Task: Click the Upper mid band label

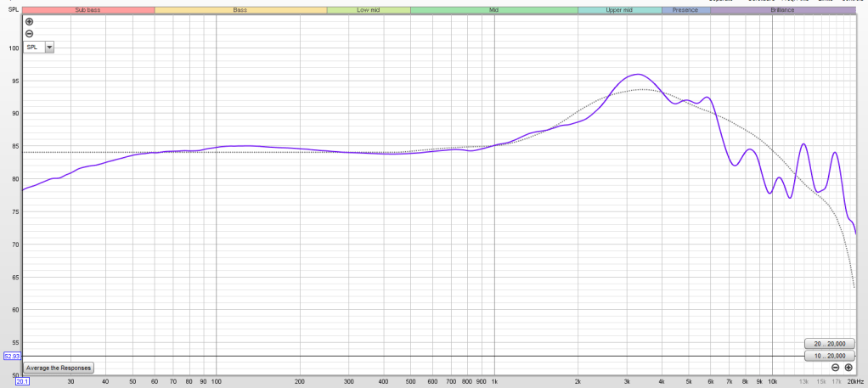Action: pos(619,10)
